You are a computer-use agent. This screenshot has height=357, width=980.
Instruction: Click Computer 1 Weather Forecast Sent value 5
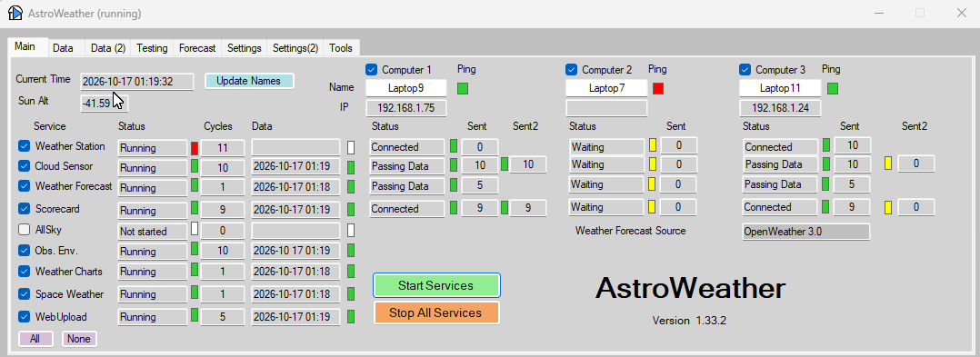pos(479,185)
